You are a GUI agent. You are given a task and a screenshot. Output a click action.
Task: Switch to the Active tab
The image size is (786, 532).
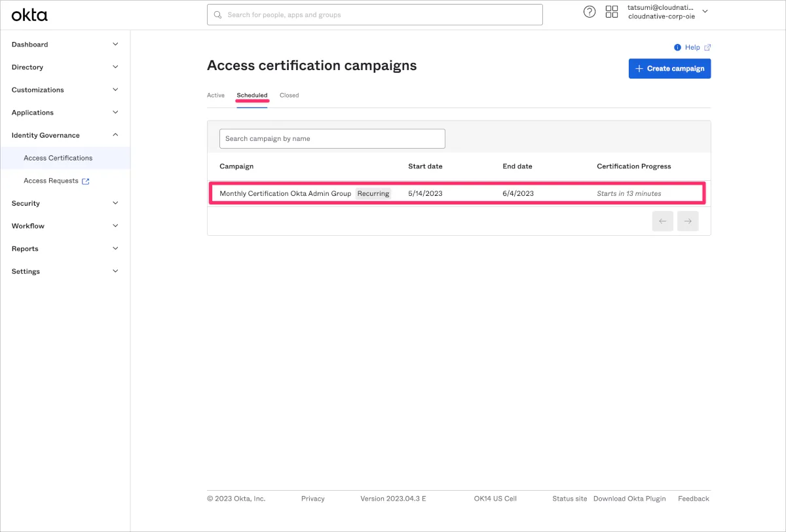click(215, 96)
